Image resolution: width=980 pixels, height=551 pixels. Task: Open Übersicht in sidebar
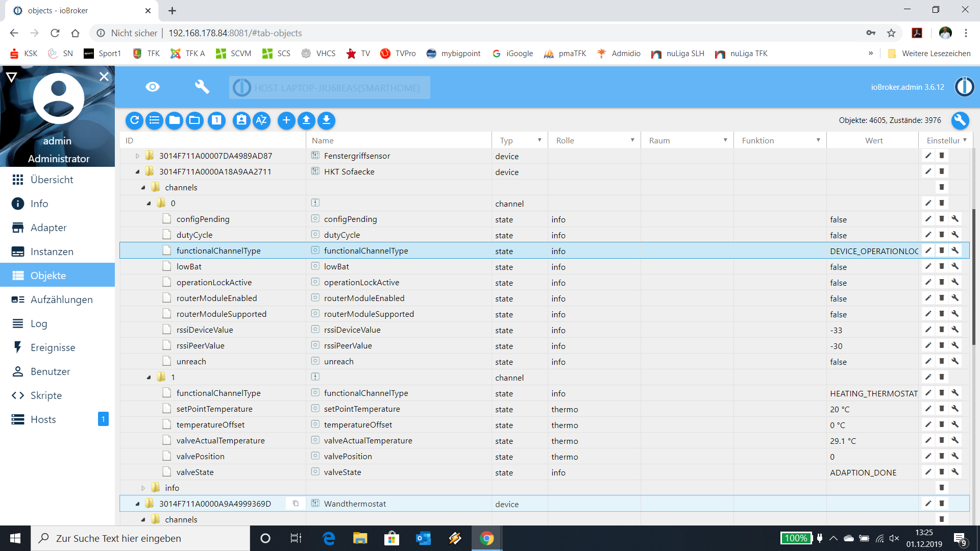click(x=57, y=180)
